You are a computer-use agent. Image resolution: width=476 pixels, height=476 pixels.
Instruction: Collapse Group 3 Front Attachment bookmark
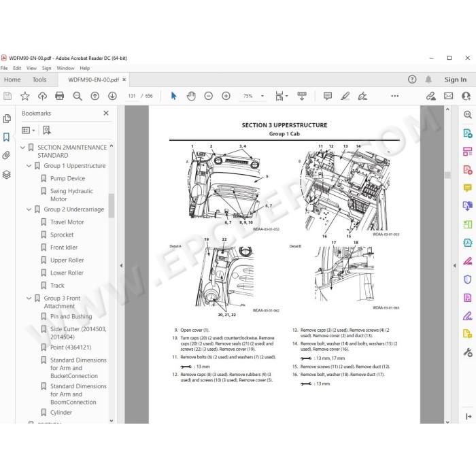point(29,299)
